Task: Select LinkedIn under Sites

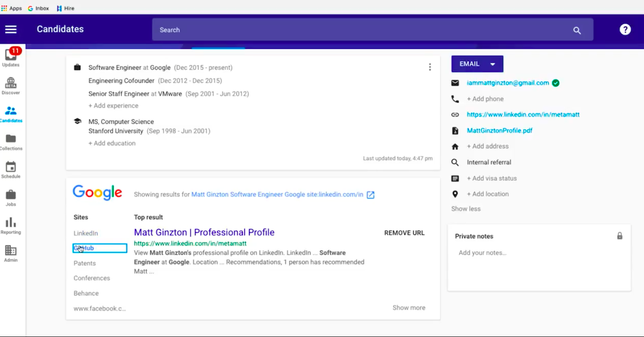Action: click(x=86, y=233)
